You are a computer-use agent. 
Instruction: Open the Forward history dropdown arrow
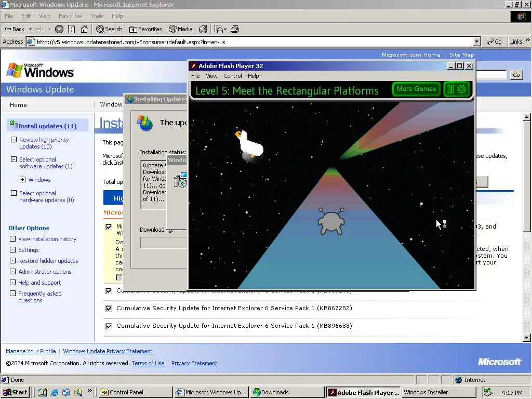tap(49, 29)
